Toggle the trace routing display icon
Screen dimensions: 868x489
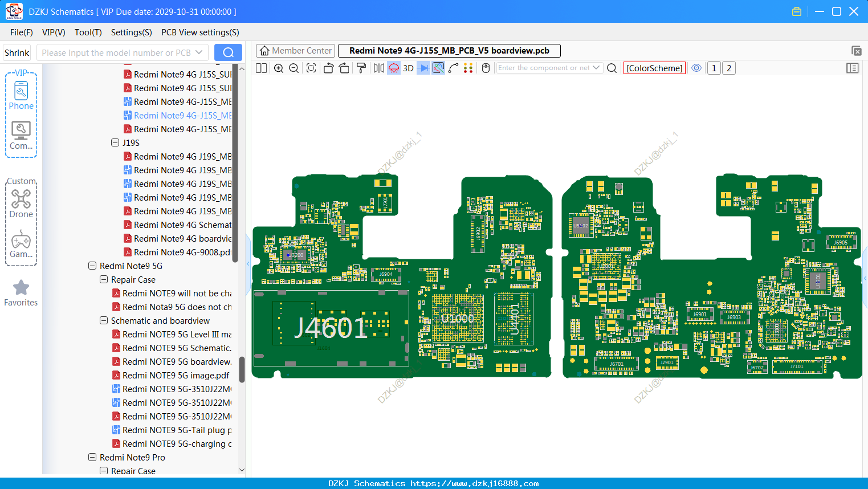[x=438, y=68]
